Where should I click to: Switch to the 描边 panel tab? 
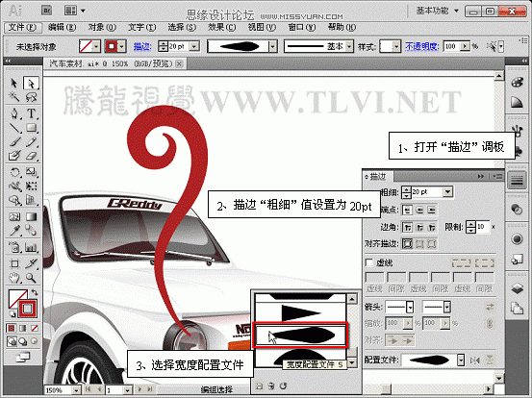click(377, 176)
